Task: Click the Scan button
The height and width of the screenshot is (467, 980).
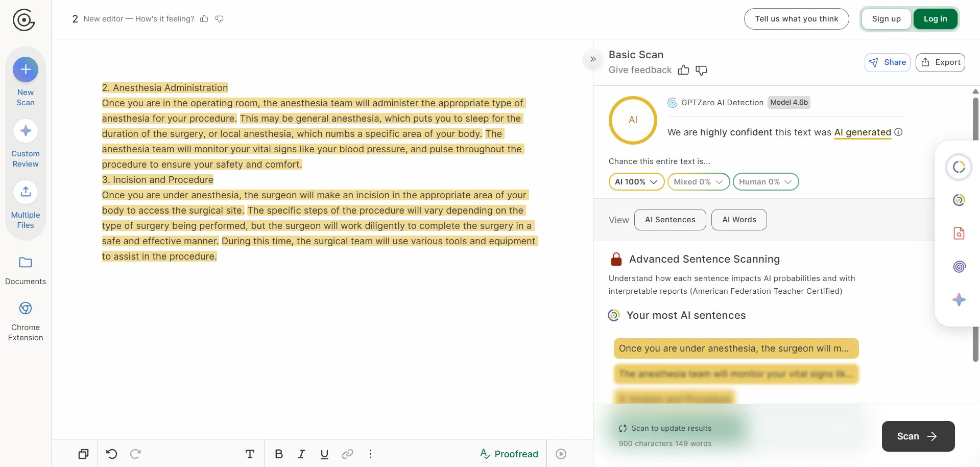Action: tap(918, 436)
